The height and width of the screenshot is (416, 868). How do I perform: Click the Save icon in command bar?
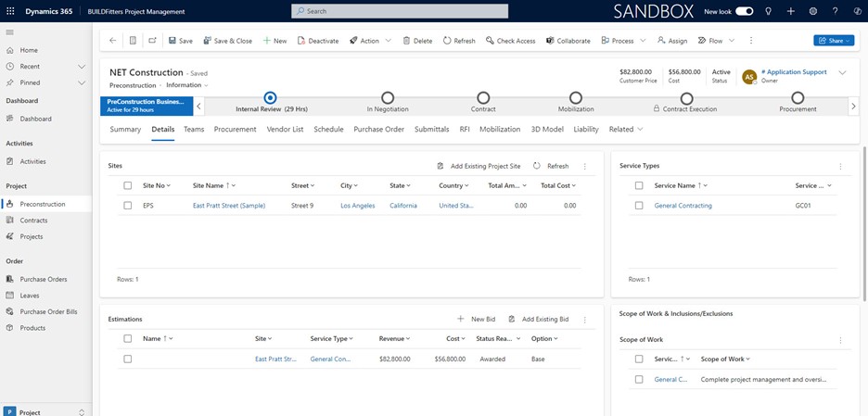point(172,41)
